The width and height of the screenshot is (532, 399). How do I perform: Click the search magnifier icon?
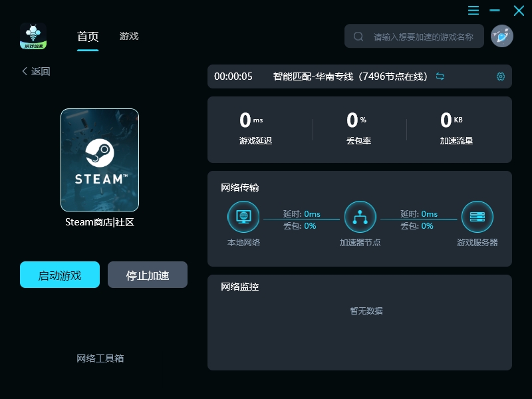click(358, 37)
